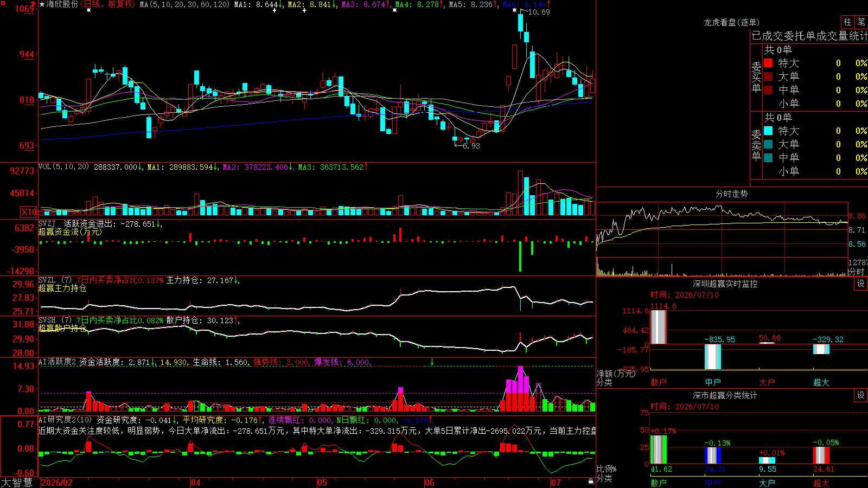Click the 7日内买卖净占比0.137% label
Screen dimensions: 868x488
[x=119, y=280]
